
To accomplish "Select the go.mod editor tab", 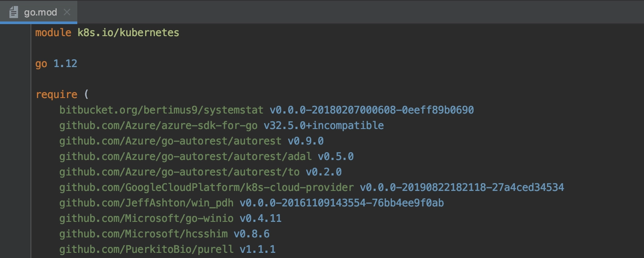I will tap(39, 12).
